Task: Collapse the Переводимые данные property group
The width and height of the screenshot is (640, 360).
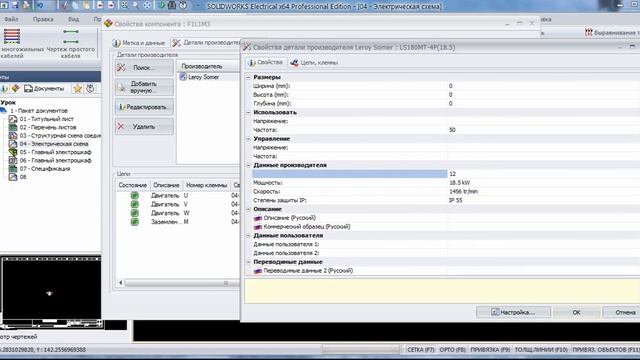Action: 248,262
